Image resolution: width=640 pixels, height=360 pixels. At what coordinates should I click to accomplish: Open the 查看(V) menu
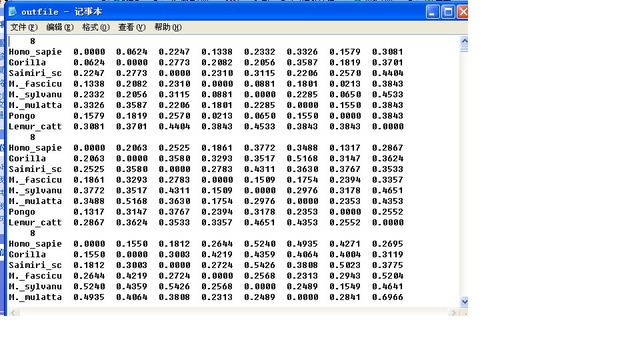pos(131,27)
